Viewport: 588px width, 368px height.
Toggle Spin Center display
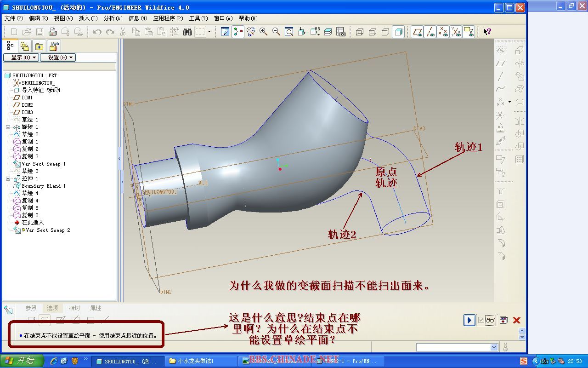[x=238, y=32]
